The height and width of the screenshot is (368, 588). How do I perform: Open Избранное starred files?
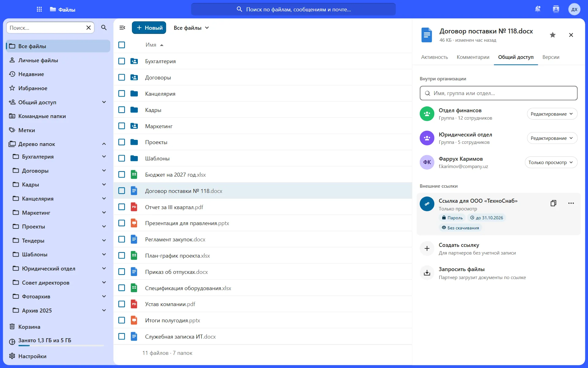pos(58,88)
